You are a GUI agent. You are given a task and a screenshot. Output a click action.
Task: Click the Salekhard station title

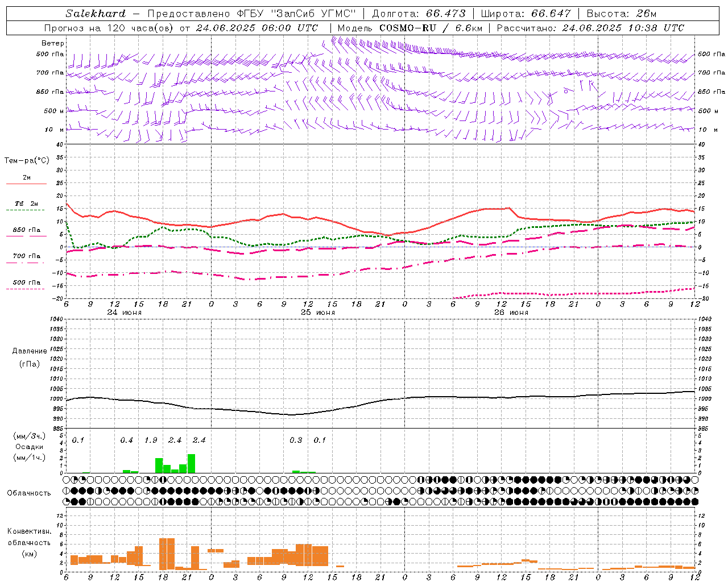(96, 14)
